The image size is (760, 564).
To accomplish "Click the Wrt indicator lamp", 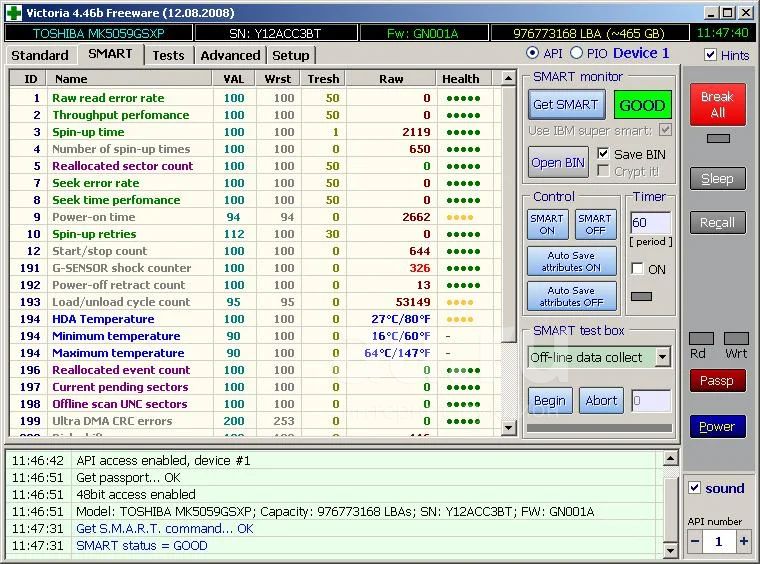I will click(x=736, y=338).
